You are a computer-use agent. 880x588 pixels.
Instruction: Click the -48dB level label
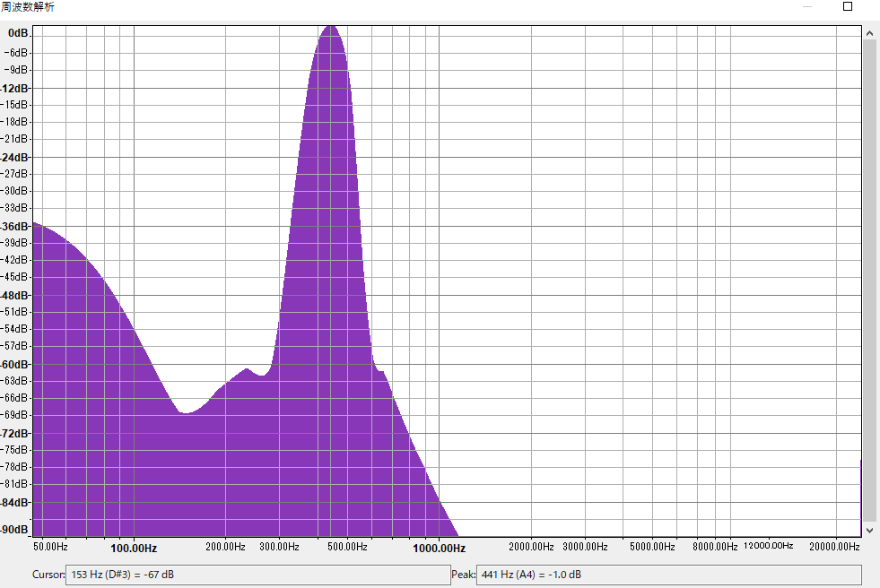click(x=14, y=296)
